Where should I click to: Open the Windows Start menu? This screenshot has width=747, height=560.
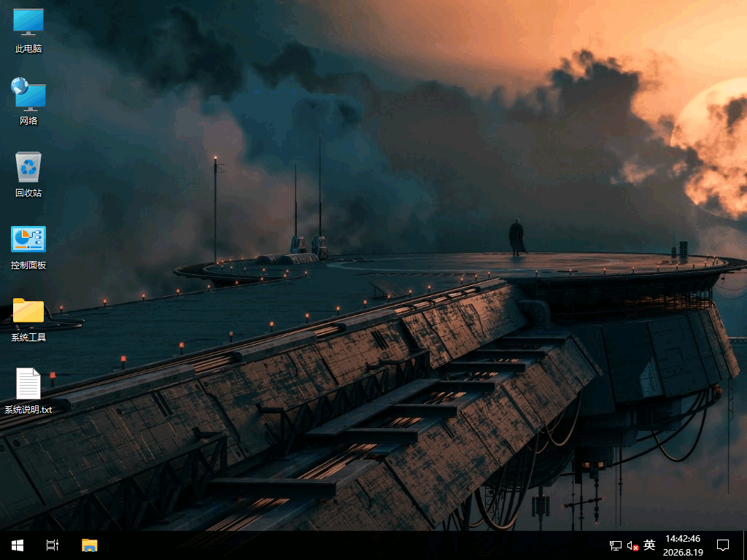pyautogui.click(x=18, y=545)
